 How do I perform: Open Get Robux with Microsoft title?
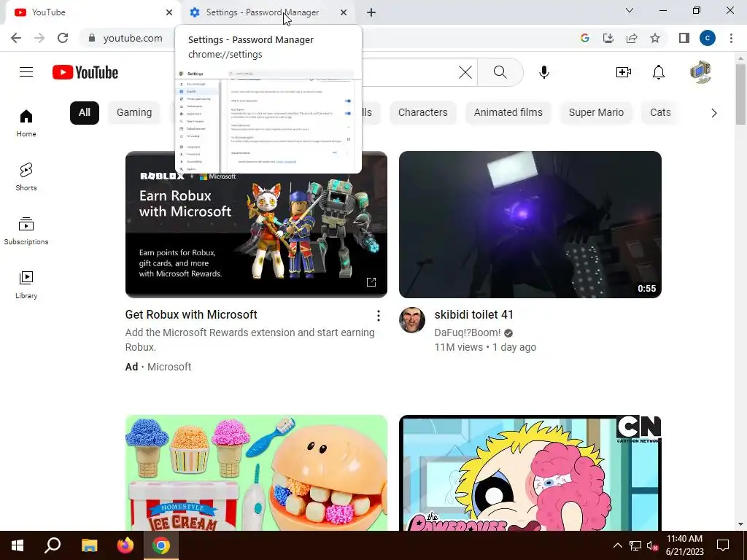tap(191, 315)
